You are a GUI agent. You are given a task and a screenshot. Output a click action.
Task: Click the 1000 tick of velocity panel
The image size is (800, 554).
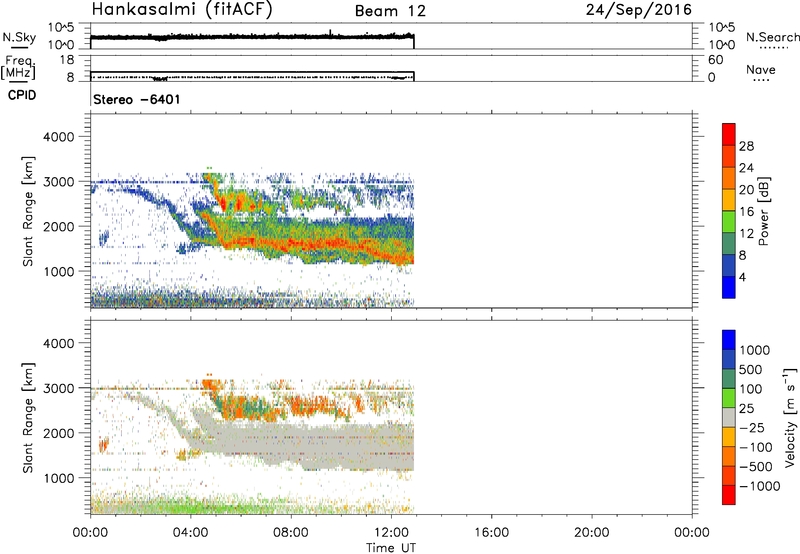[59, 478]
